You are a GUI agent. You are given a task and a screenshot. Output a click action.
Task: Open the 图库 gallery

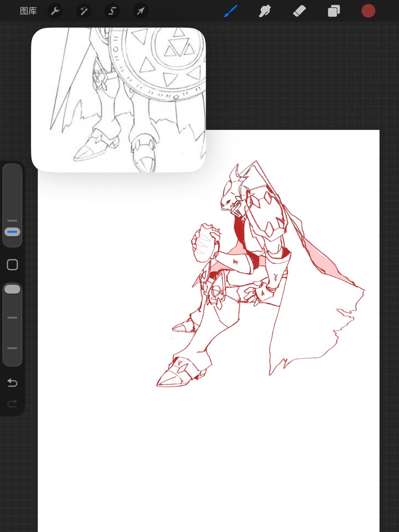point(28,11)
